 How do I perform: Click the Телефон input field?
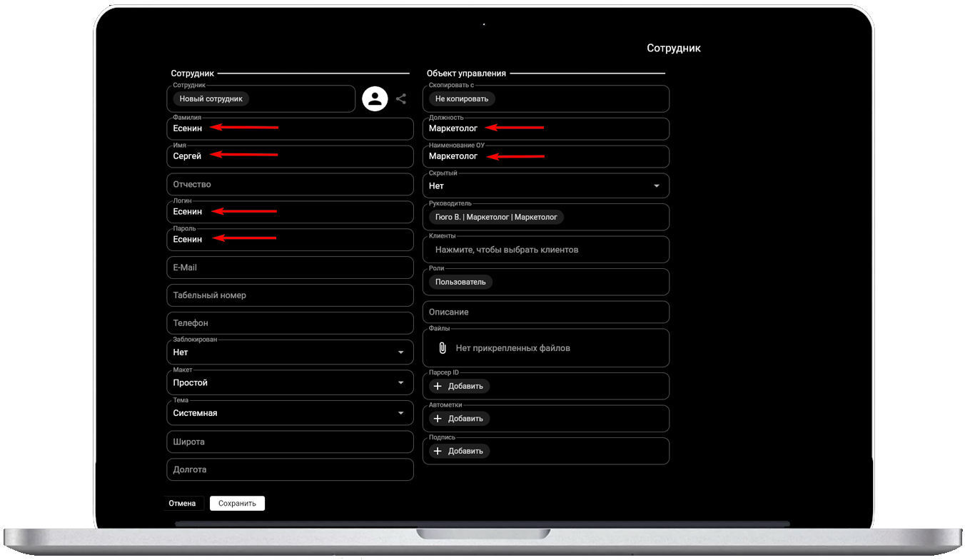(x=290, y=323)
